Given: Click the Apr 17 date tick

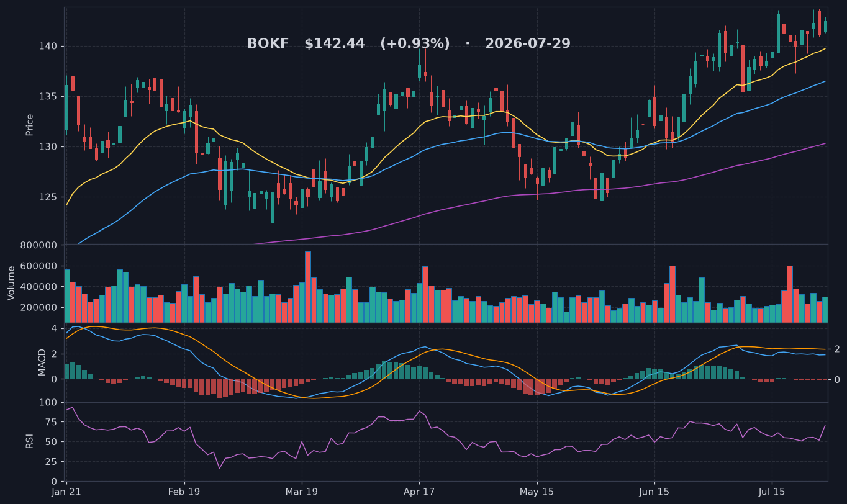Looking at the screenshot, I should coord(419,492).
